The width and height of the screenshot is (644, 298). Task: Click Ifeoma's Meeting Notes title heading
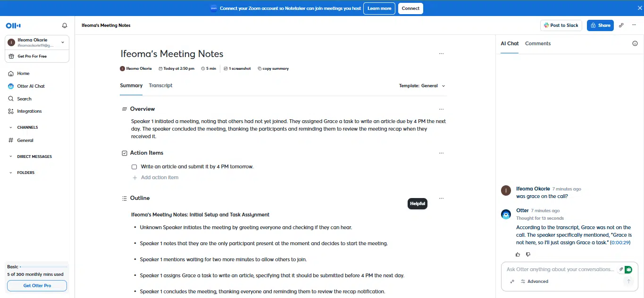tap(172, 54)
